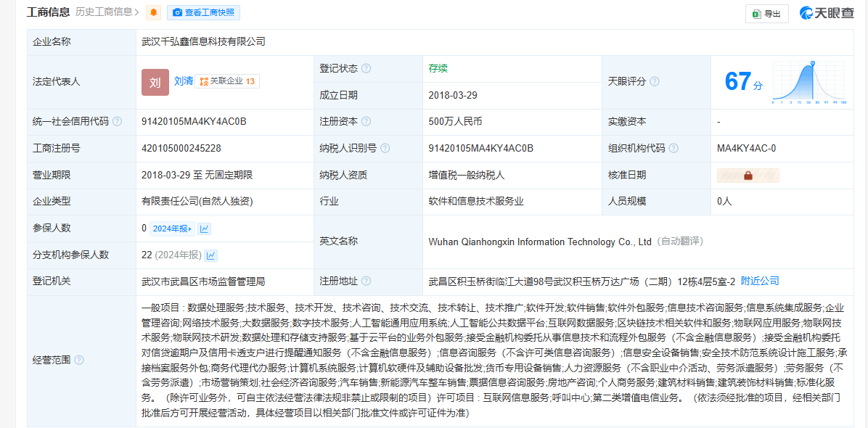This screenshot has width=868, height=428.
Task: Expand the 2024年报 dropdown for 参保人数
Action: (x=172, y=229)
